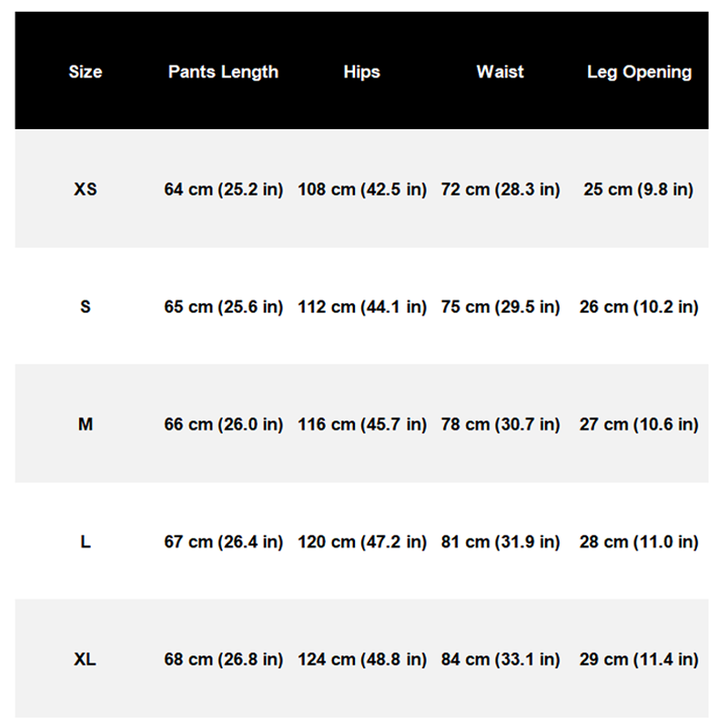Click the 26 cm (10.2 in) leg opening cell
This screenshot has height=728, width=728.
[639, 307]
